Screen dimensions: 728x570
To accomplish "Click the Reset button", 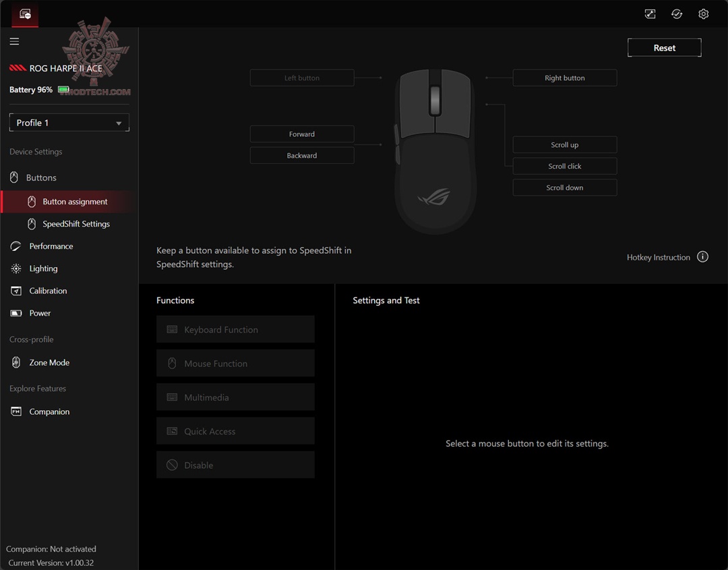I will [x=665, y=48].
